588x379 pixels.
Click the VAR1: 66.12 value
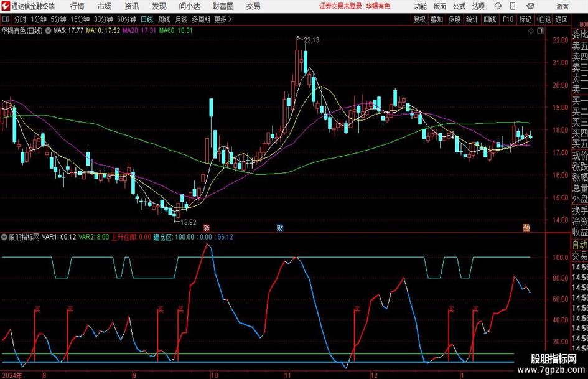(59, 237)
